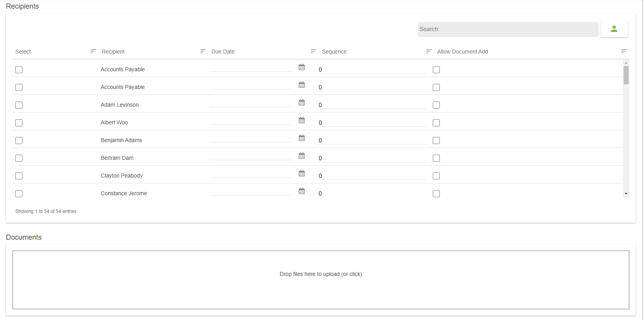Image resolution: width=644 pixels, height=320 pixels.
Task: Open the Constance Jerome due date calendar
Action: [x=302, y=191]
